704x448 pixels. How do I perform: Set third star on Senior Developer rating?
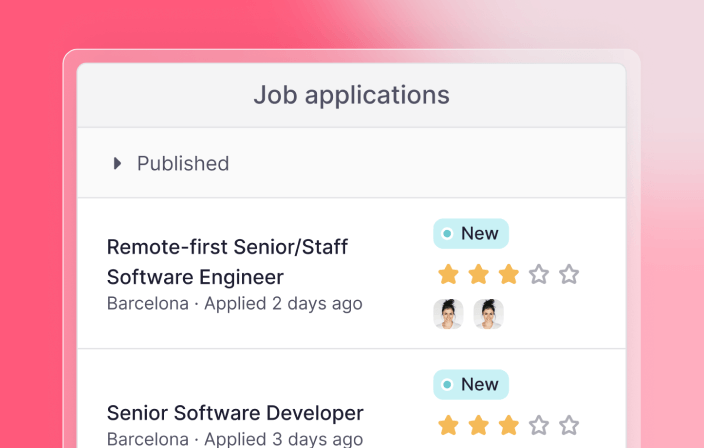pos(509,425)
